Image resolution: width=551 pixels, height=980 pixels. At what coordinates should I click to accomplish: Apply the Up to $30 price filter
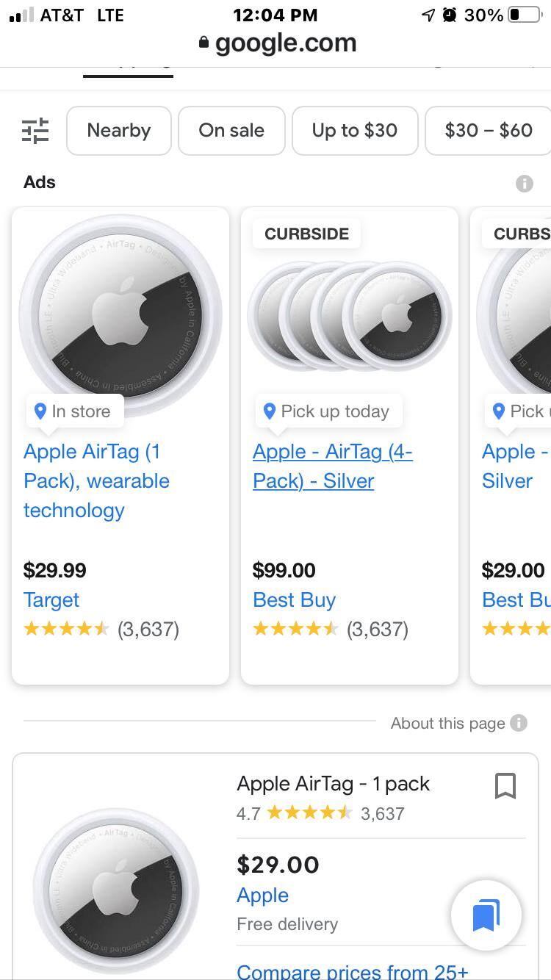[355, 131]
